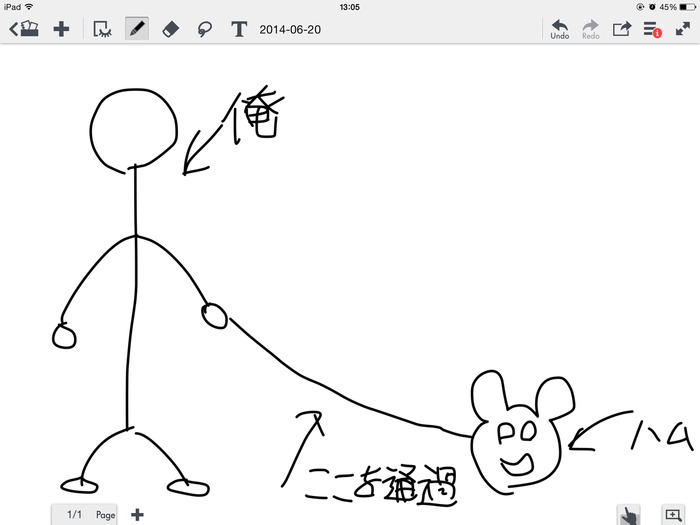This screenshot has height=525, width=700.
Task: Go back to the notes library
Action: (x=24, y=29)
